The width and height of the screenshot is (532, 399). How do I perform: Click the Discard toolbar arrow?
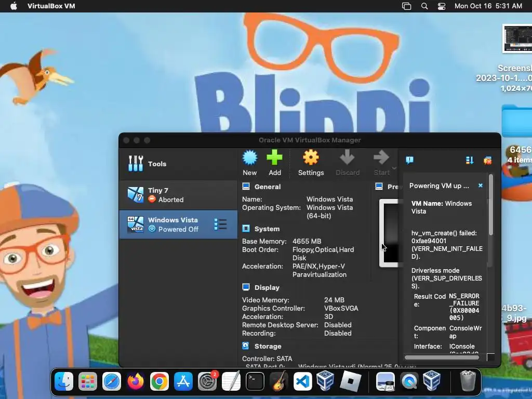(347, 158)
